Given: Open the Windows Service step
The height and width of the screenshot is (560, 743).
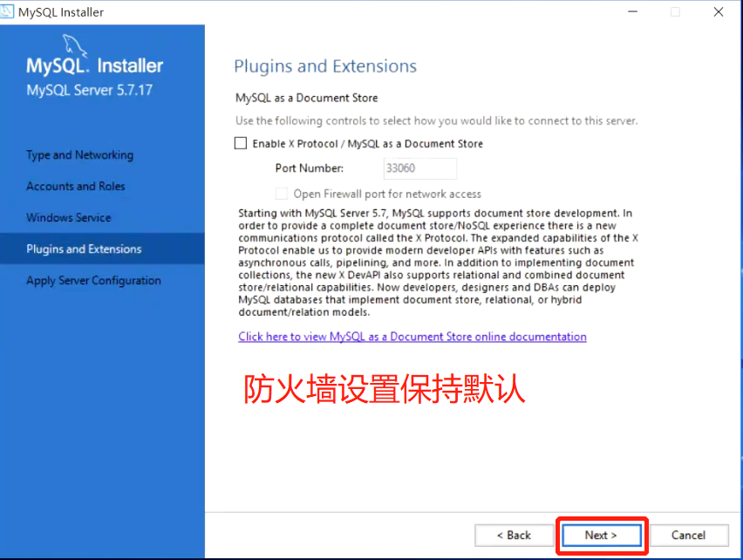Looking at the screenshot, I should pyautogui.click(x=69, y=217).
